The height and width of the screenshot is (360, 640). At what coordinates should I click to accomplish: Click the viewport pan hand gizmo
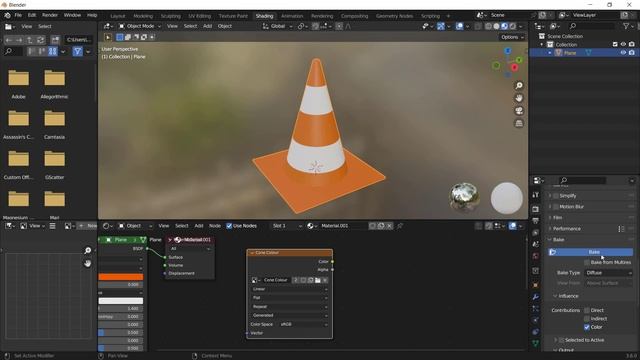click(519, 98)
